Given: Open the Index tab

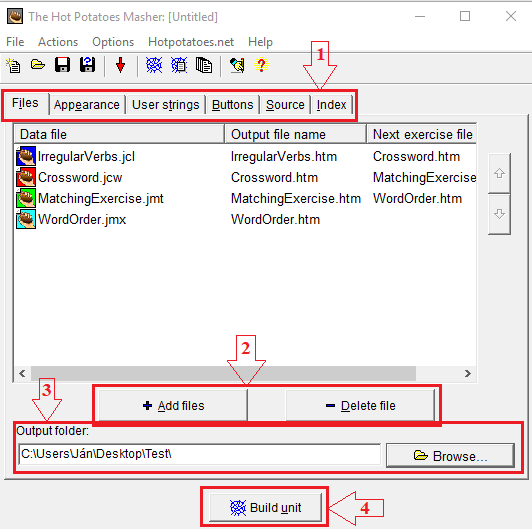Looking at the screenshot, I should tap(331, 105).
